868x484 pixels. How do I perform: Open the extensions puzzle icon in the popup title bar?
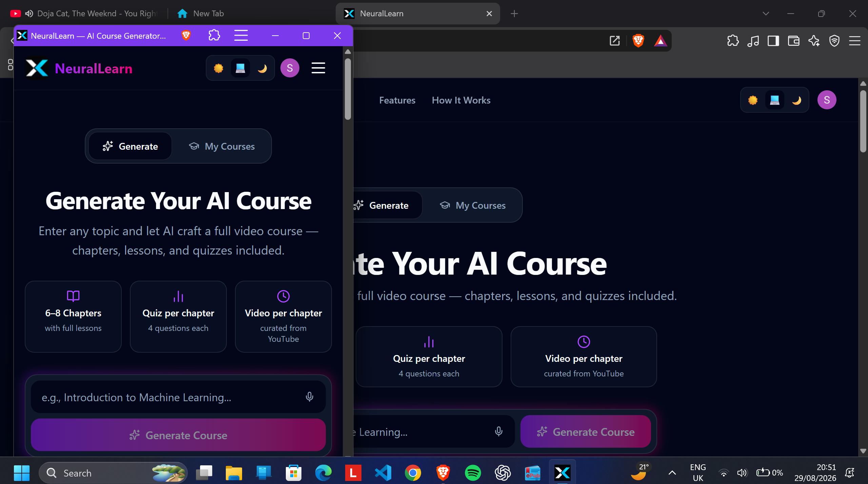(x=214, y=35)
